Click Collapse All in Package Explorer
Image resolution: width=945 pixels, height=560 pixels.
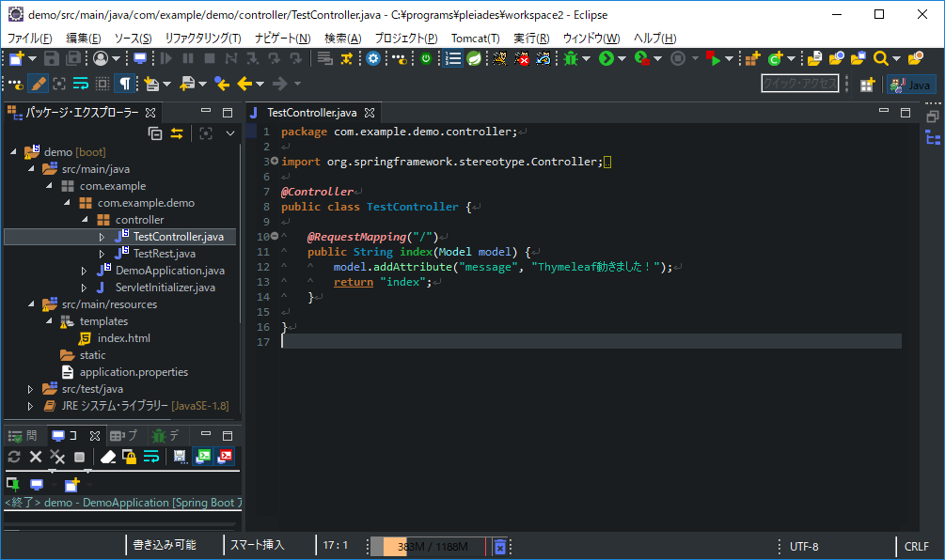[155, 133]
